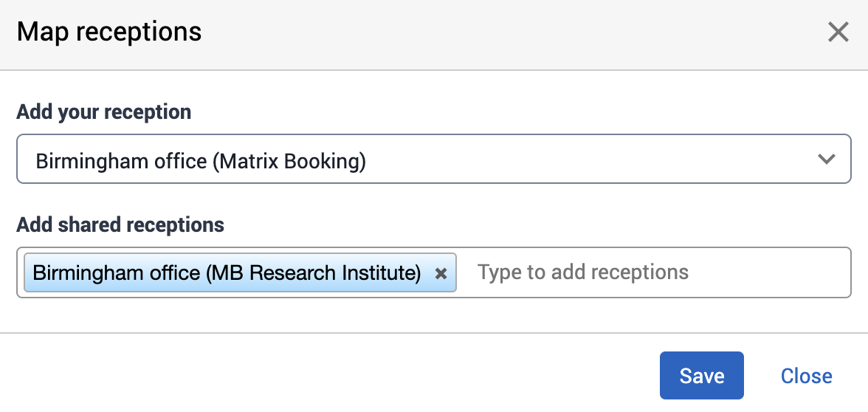Click the Map receptions dialog title
The width and height of the screenshot is (868, 412).
[x=109, y=32]
